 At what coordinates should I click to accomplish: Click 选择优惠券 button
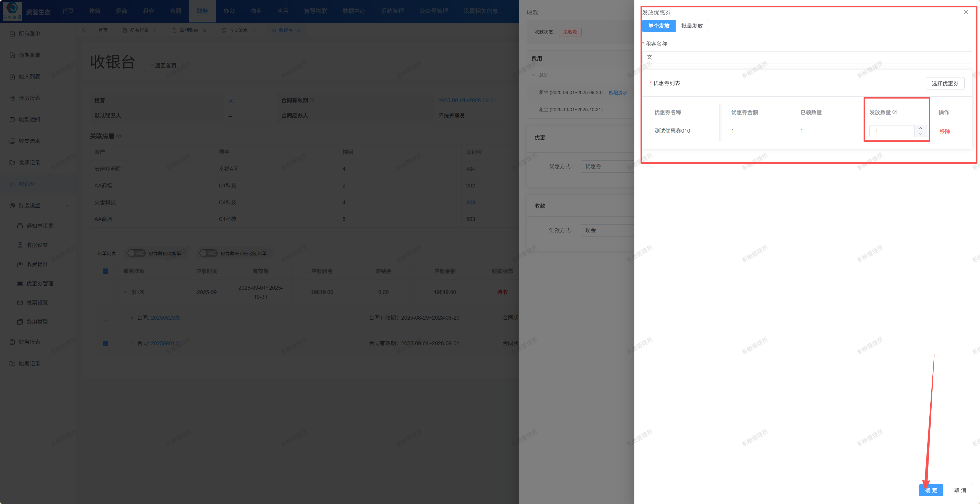tap(945, 83)
